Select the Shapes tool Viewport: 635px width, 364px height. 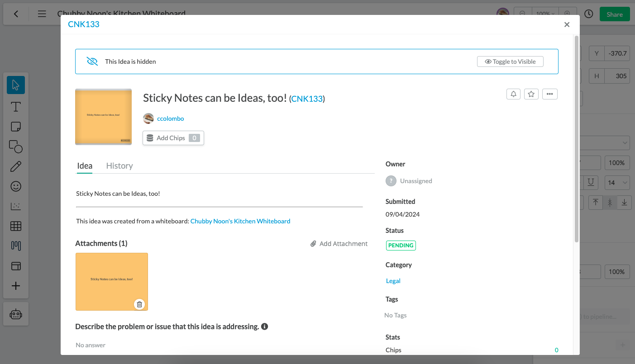[x=16, y=147]
